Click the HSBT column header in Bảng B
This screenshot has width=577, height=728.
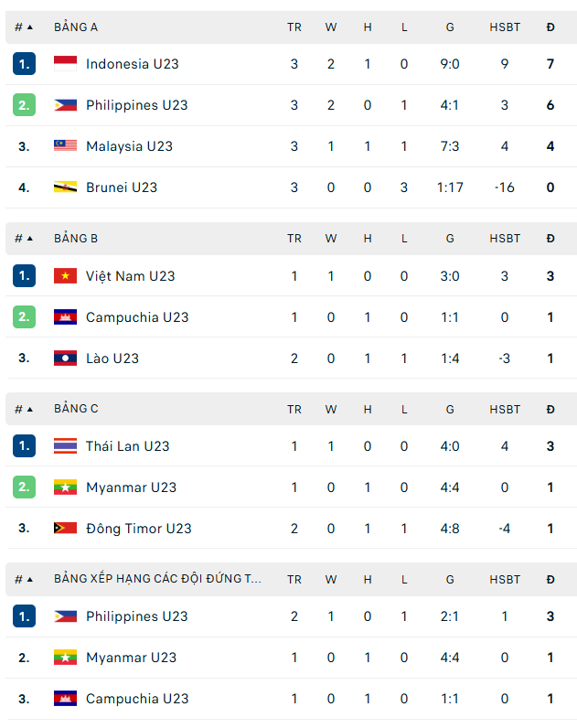pyautogui.click(x=504, y=239)
